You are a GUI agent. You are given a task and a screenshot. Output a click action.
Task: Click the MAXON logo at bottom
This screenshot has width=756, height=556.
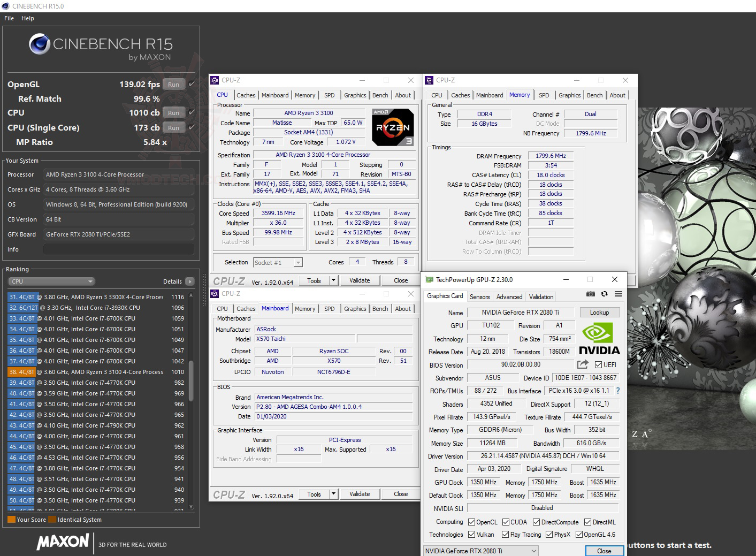[63, 542]
